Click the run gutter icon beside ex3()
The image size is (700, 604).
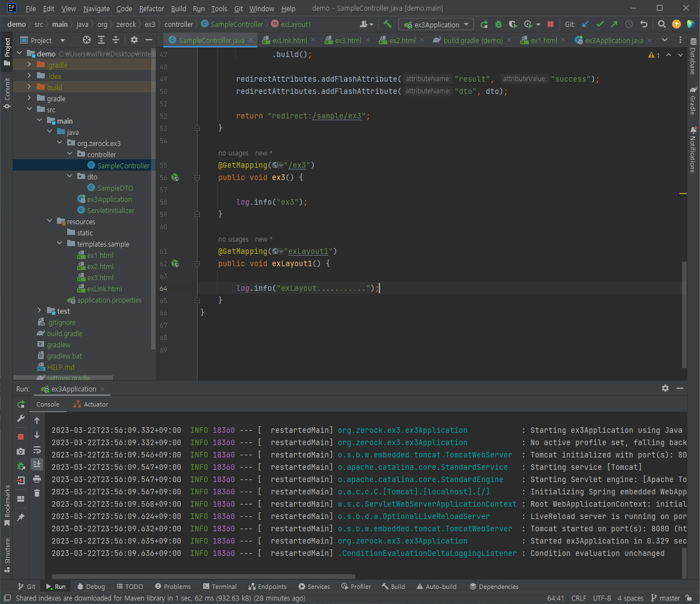(175, 177)
